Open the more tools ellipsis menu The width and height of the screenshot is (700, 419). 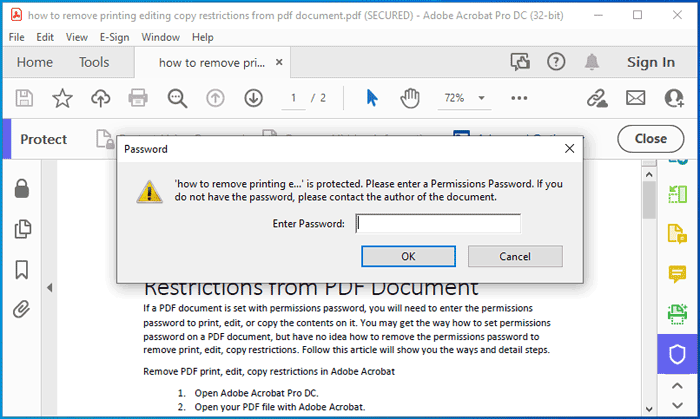[x=519, y=98]
